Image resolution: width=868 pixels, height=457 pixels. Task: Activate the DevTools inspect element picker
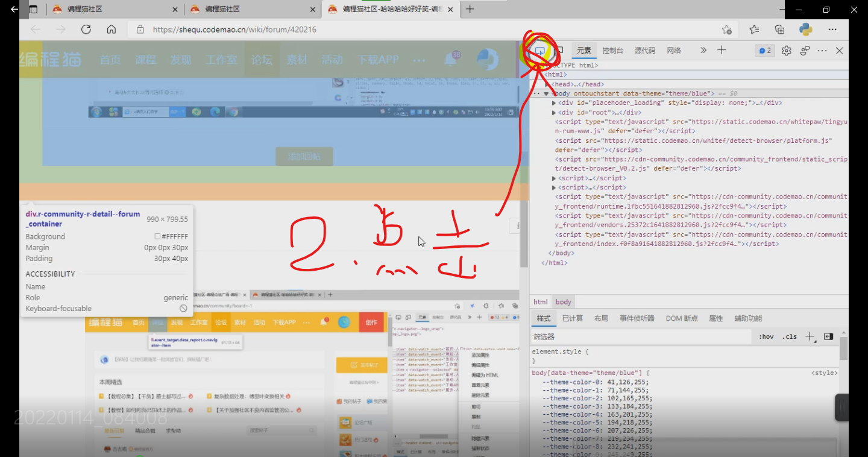tap(540, 51)
